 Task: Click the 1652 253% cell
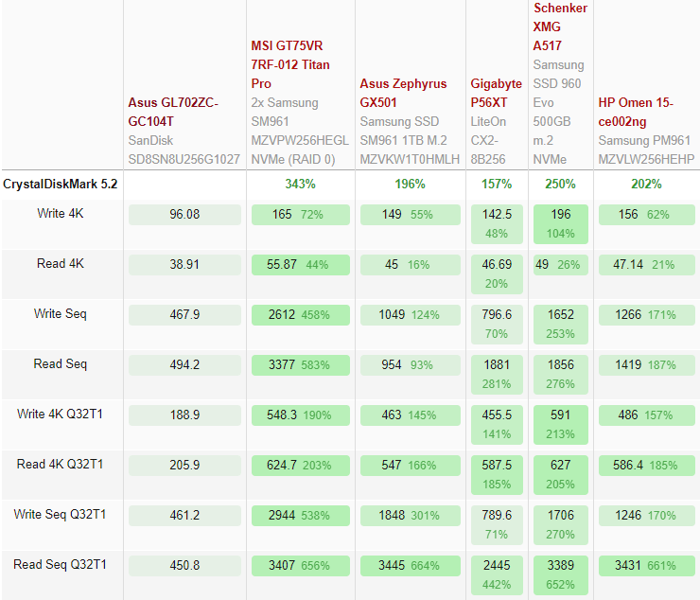click(x=561, y=324)
